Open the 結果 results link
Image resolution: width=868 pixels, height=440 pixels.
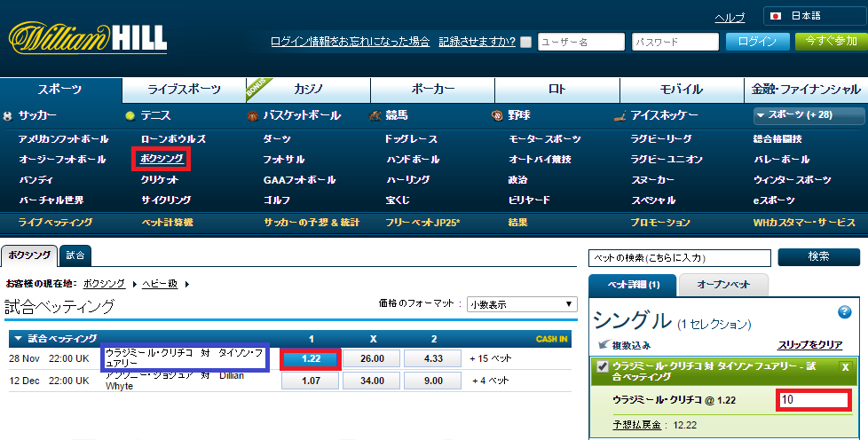pyautogui.click(x=517, y=223)
